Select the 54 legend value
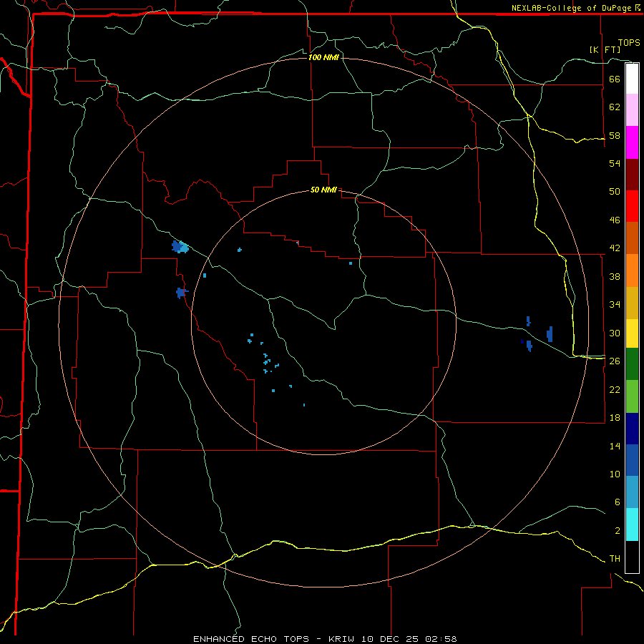 pyautogui.click(x=615, y=163)
